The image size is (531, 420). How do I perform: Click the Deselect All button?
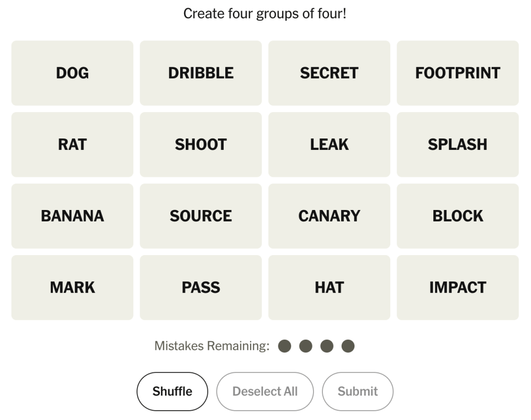click(x=265, y=391)
